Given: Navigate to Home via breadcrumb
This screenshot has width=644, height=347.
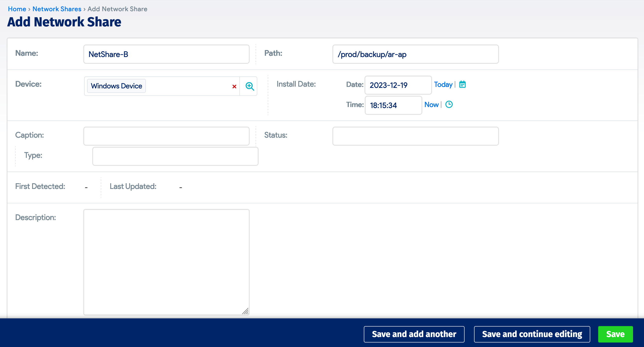Looking at the screenshot, I should (x=17, y=9).
